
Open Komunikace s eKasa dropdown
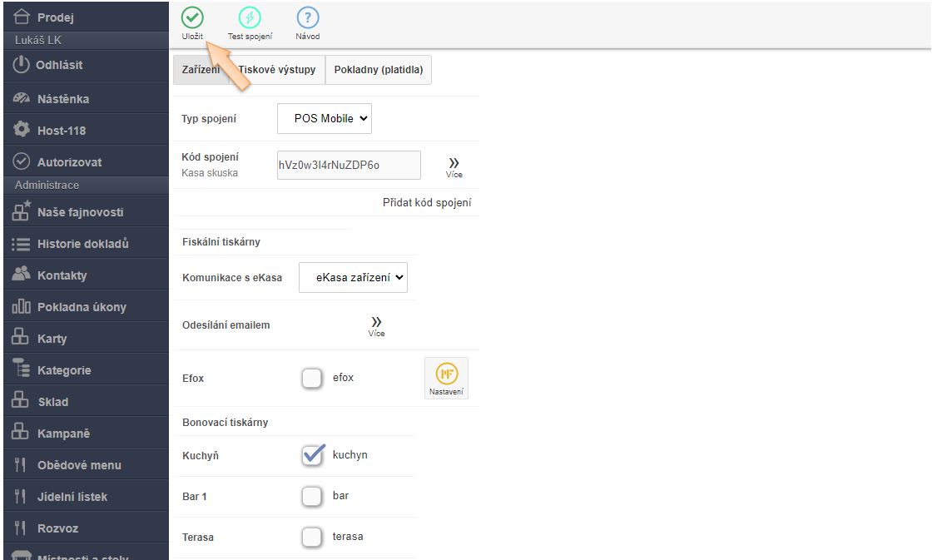point(353,277)
